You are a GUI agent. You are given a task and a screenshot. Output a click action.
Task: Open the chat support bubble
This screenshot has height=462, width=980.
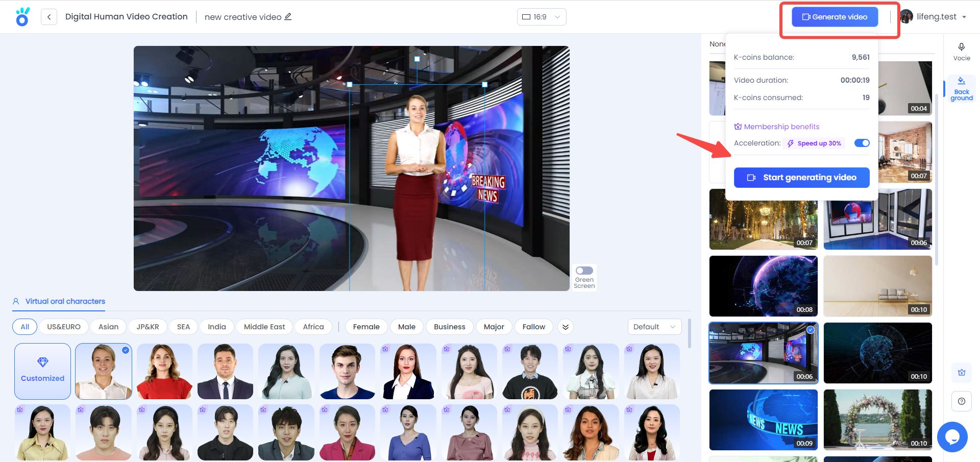(x=952, y=437)
